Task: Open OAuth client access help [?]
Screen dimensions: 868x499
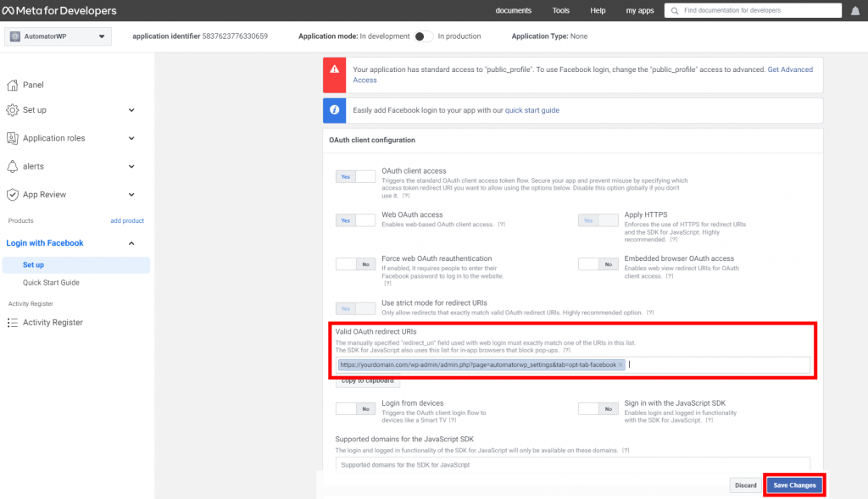Action: 406,196
